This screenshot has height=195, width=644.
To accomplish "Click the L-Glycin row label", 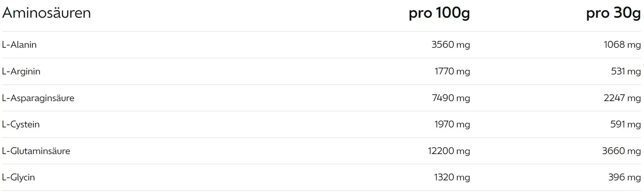I will click(18, 177).
